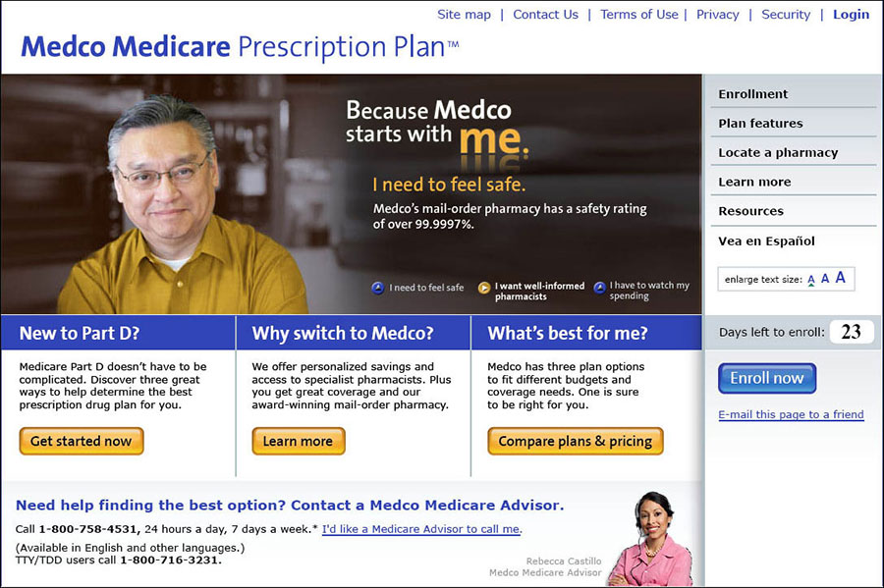Request a Medicare Advisor call link

click(421, 529)
